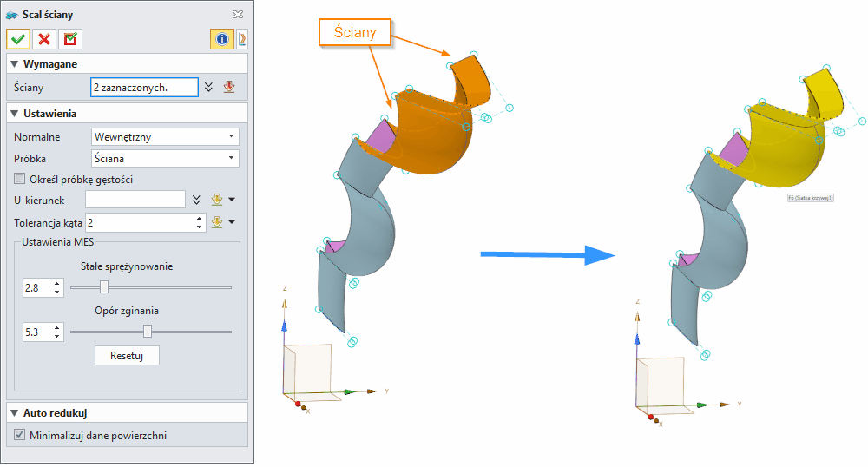Click the Ustawienia MES group label
This screenshot has width=868, height=467.
coord(57,242)
